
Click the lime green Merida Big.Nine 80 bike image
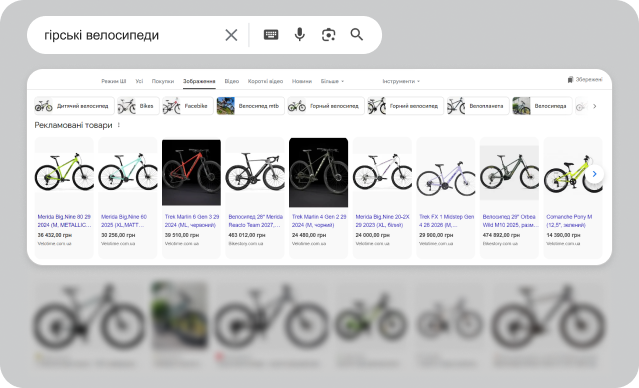[64, 172]
